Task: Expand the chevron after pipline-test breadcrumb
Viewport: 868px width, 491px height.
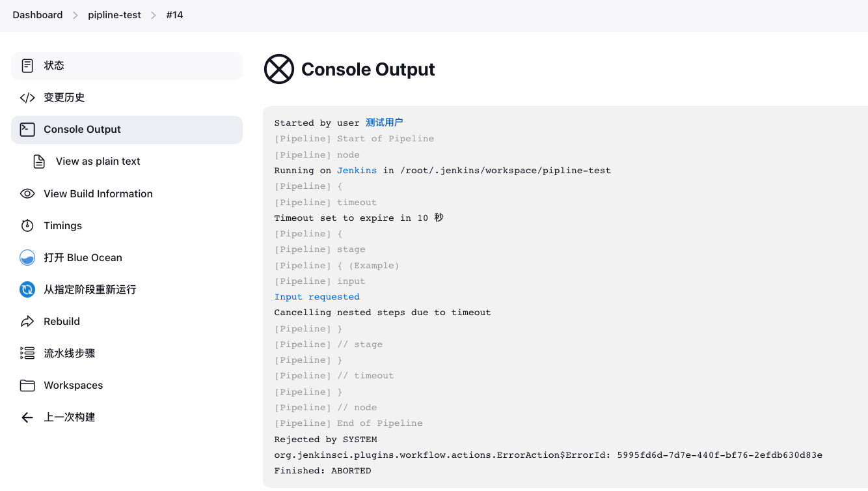Action: [x=154, y=15]
